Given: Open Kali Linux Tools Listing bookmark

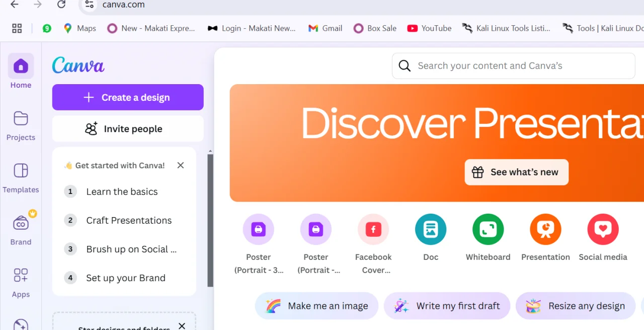Looking at the screenshot, I should pos(507,28).
